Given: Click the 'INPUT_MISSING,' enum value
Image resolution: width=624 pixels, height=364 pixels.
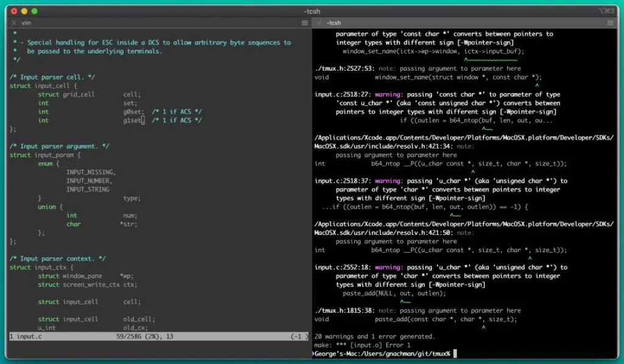Looking at the screenshot, I should coord(91,172).
